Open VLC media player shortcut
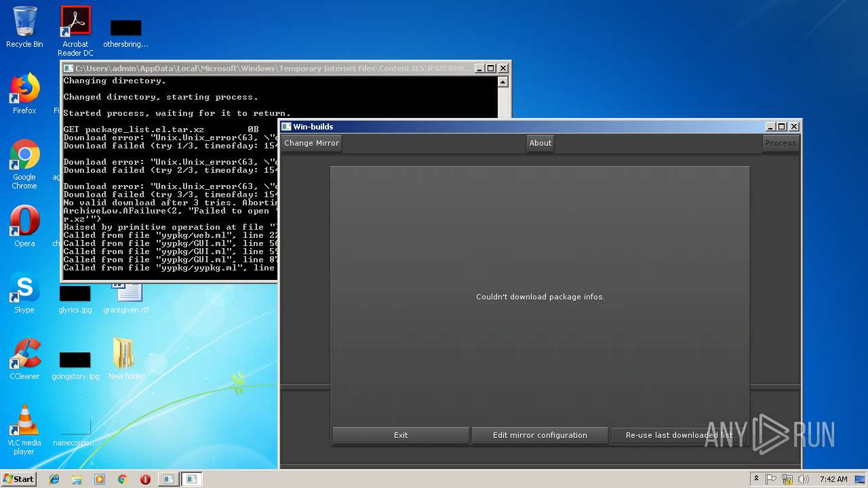The height and width of the screenshot is (488, 868). (24, 430)
